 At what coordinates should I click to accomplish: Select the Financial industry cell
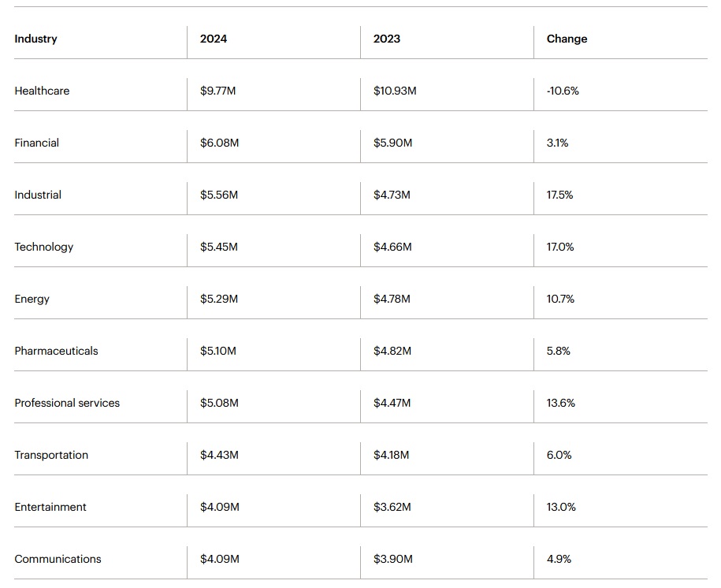coord(37,143)
